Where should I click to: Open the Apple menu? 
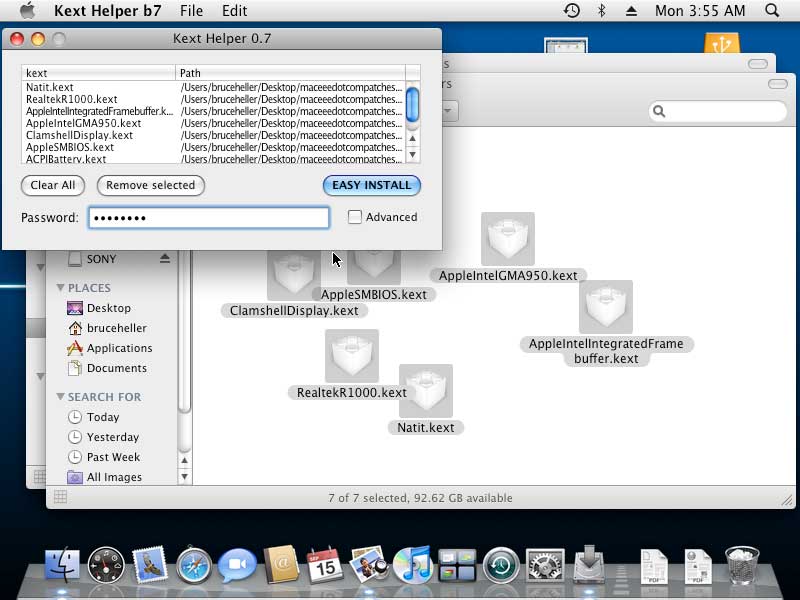[28, 11]
